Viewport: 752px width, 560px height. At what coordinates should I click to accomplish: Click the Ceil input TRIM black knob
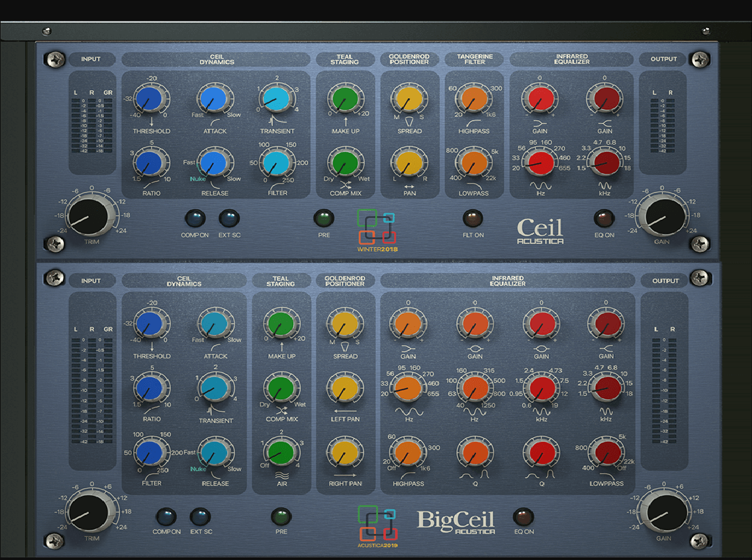coord(89,217)
